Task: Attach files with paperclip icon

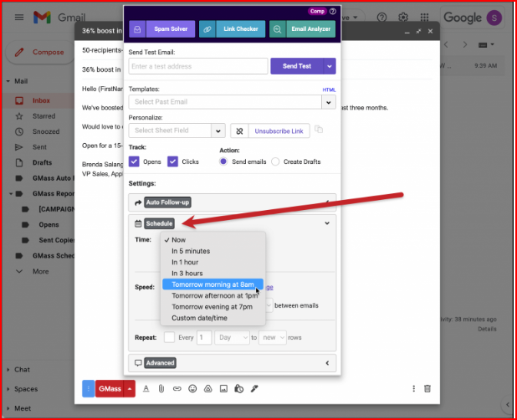Action: [x=161, y=389]
